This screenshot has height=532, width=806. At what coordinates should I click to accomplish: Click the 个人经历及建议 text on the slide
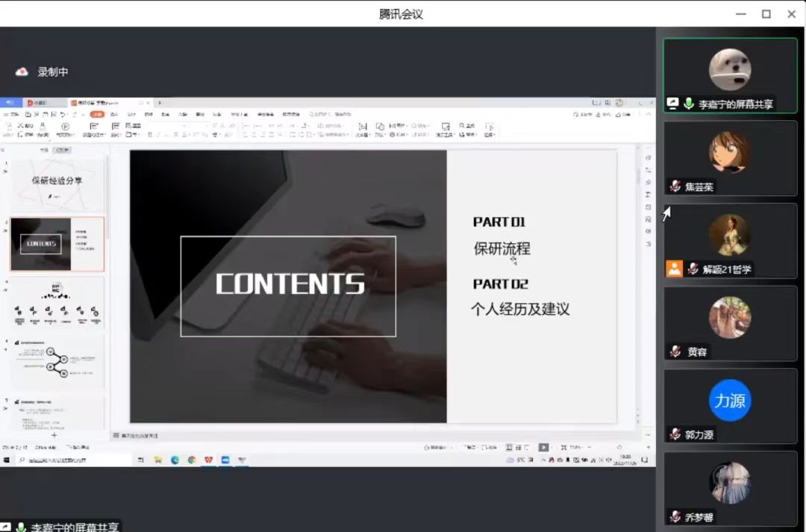click(x=520, y=309)
